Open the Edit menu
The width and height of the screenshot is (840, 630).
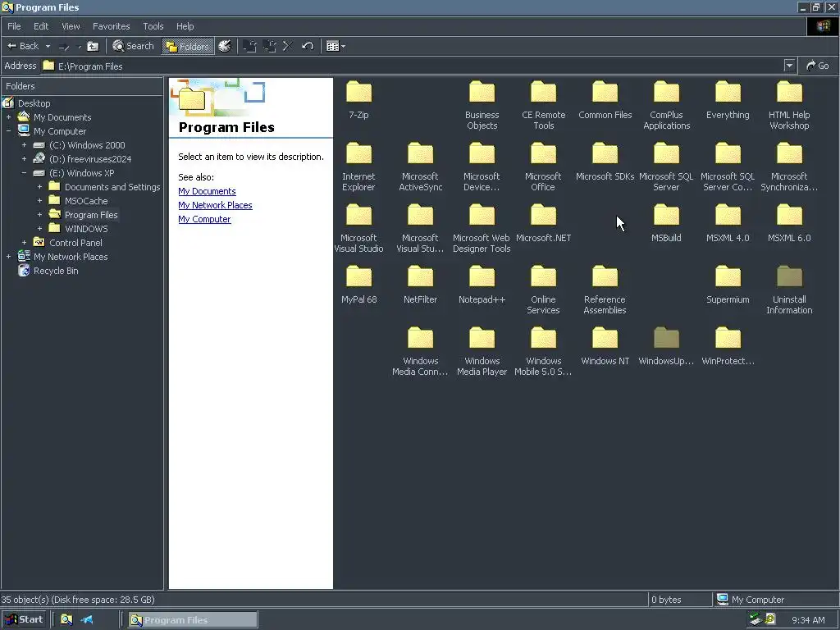[41, 26]
